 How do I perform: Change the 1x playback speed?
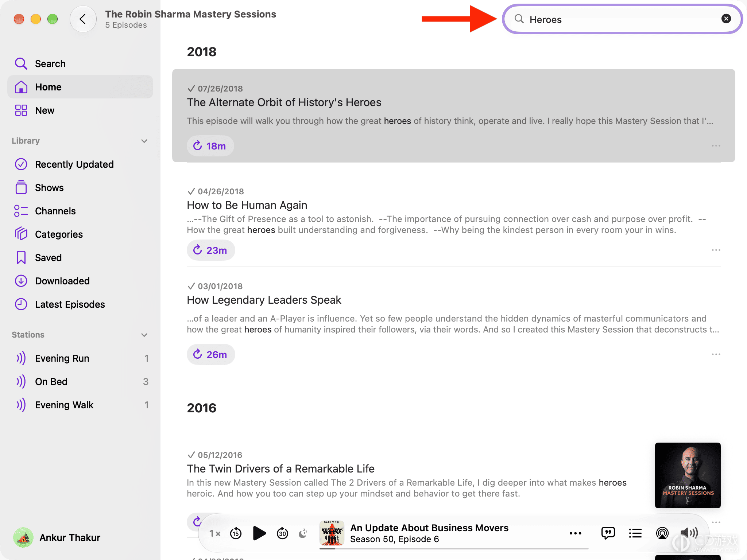pyautogui.click(x=215, y=534)
